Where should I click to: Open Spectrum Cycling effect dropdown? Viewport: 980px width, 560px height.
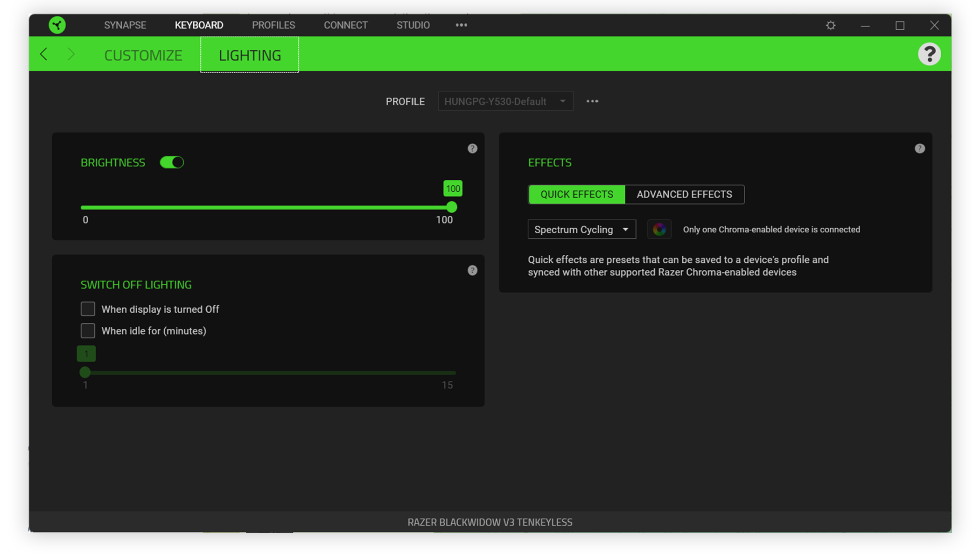click(581, 229)
